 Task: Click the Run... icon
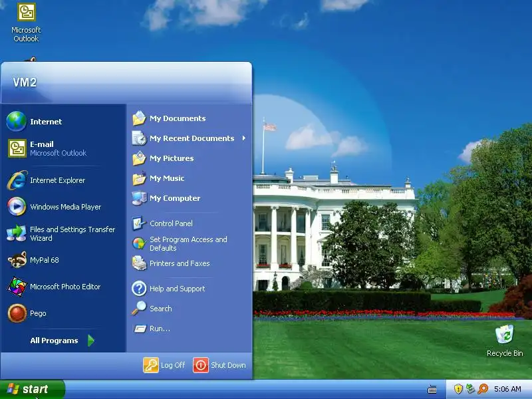tap(140, 329)
